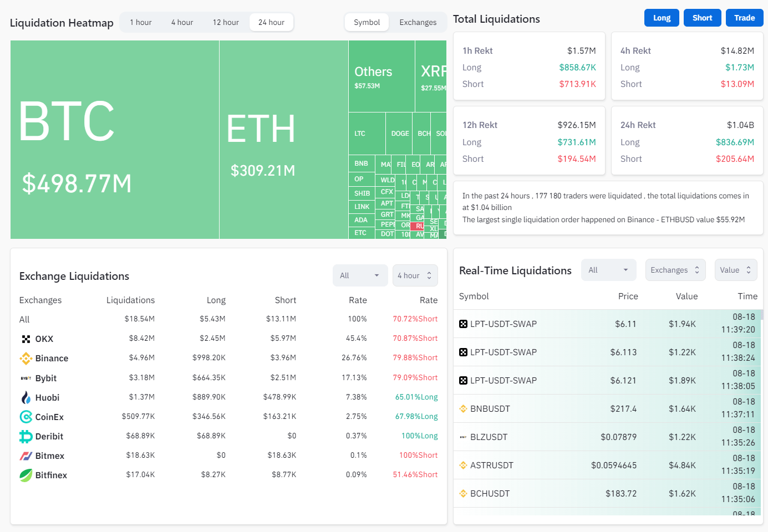
Task: Open the Value filter dropdown
Action: (x=735, y=270)
